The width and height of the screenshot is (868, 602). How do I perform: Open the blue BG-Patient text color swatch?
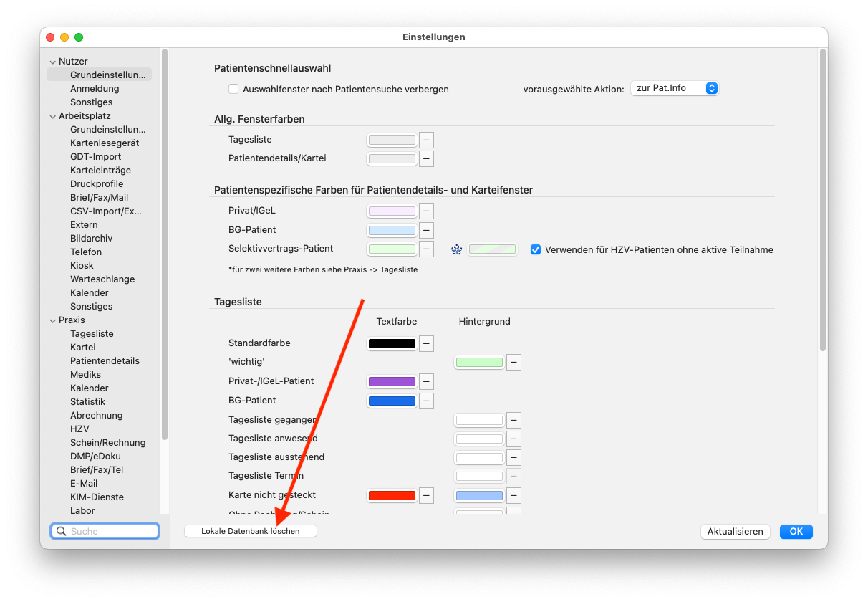coord(392,401)
